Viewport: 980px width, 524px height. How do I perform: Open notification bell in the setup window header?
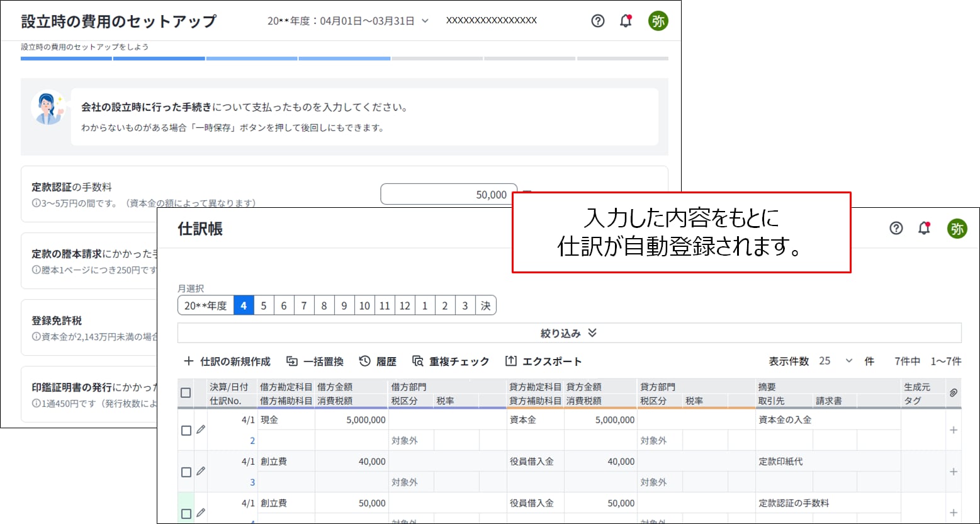tap(626, 21)
